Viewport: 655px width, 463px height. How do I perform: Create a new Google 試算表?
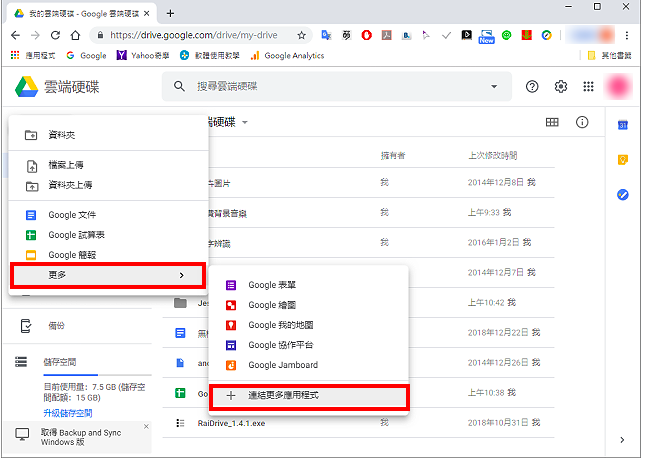pos(109,235)
